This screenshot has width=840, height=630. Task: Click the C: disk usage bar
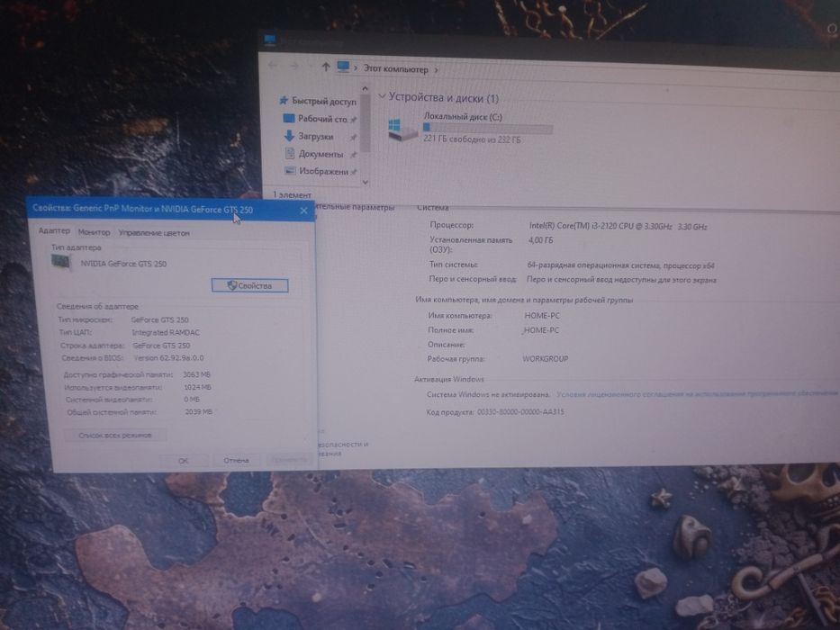[x=487, y=128]
